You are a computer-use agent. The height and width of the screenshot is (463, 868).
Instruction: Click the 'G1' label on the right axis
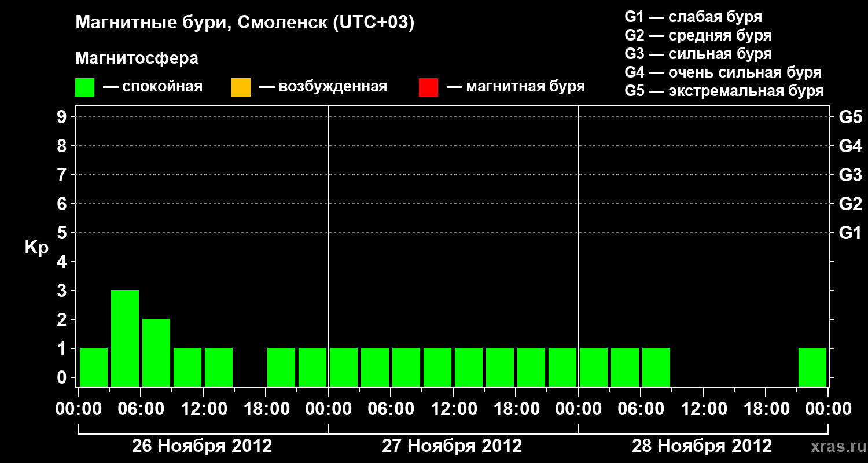click(x=851, y=233)
